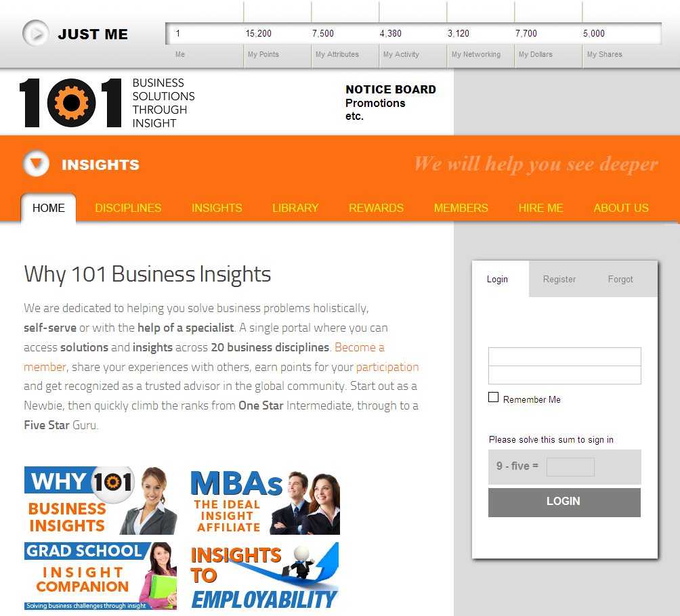Click the username input field

point(565,356)
